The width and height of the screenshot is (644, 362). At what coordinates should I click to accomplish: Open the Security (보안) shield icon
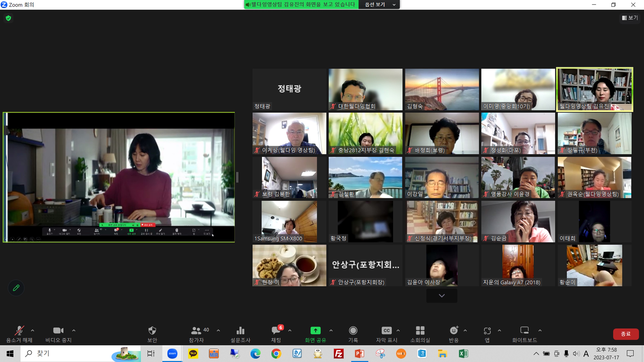(152, 331)
